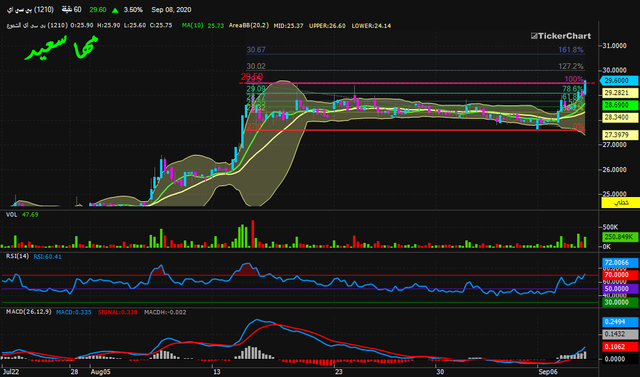640x377 pixels.
Task: Click the Bollinger MID:25.37 value
Action: pos(289,25)
